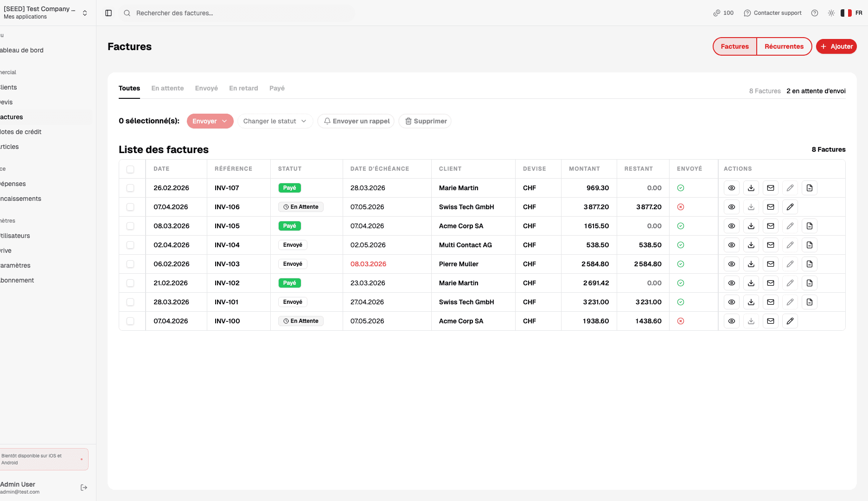
Task: Switch to the En retard tab
Action: point(243,88)
